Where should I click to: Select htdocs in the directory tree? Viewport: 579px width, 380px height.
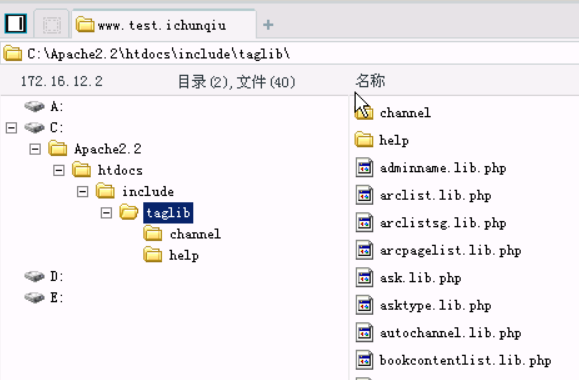[120, 170]
